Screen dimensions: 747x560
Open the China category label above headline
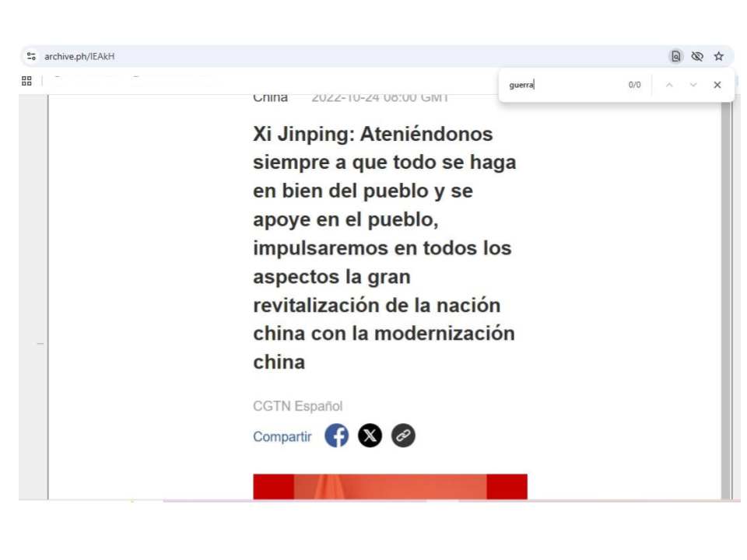point(270,98)
